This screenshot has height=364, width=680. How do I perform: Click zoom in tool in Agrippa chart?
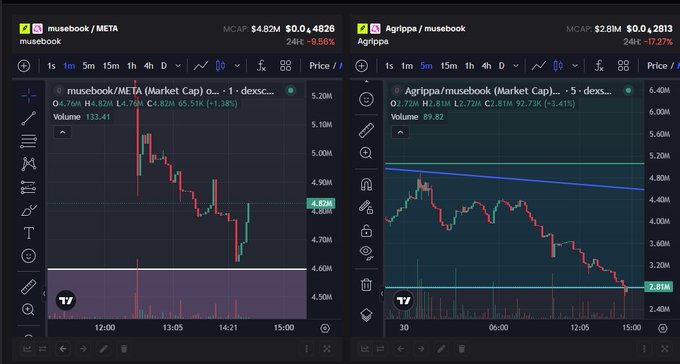366,153
